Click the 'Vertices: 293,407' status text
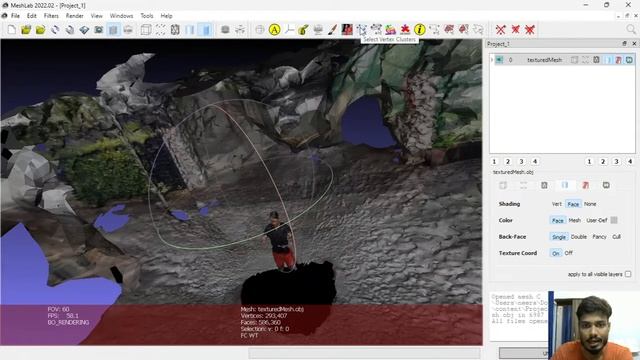Viewport: 640px width, 360px height. (264, 316)
